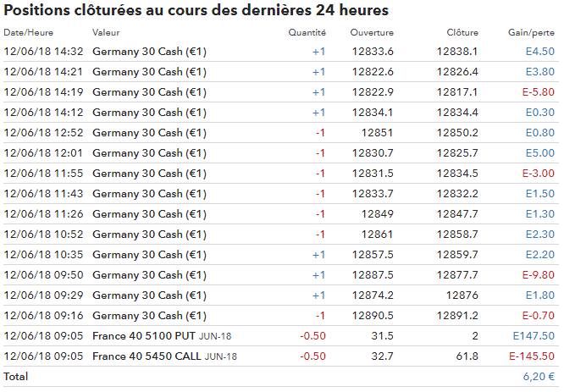The image size is (564, 392).
Task: Select the 09:50 row with E-9.80 loss
Action: [281, 275]
